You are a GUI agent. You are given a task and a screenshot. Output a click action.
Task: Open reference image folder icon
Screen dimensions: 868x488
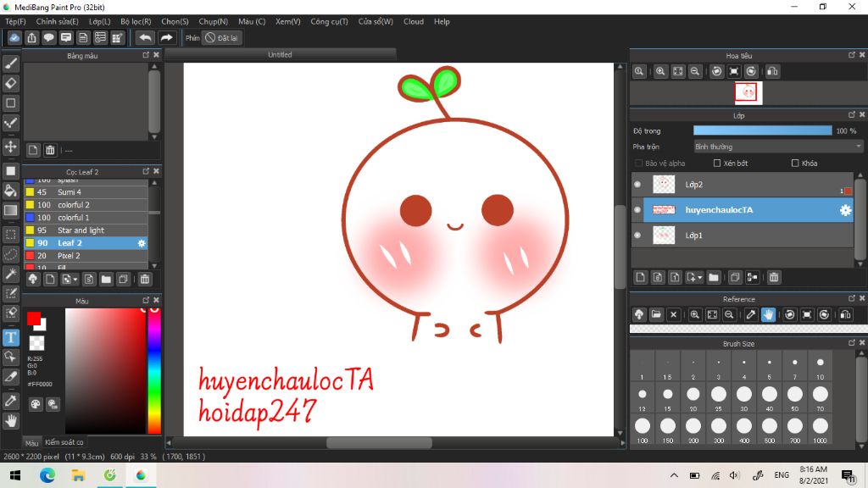[x=656, y=315]
